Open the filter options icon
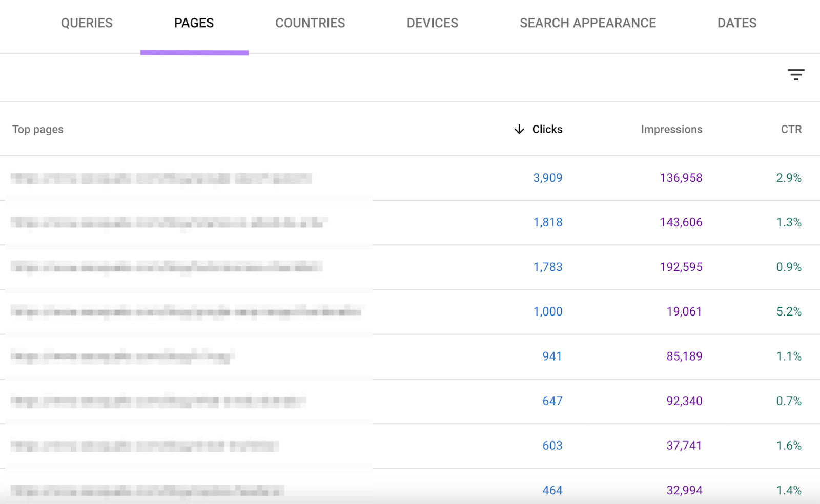Screen dimensions: 820x504 (x=796, y=75)
